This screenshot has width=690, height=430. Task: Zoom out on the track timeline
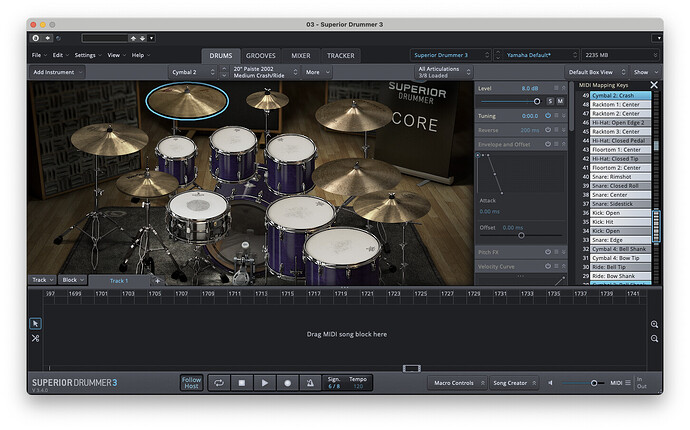tap(654, 338)
